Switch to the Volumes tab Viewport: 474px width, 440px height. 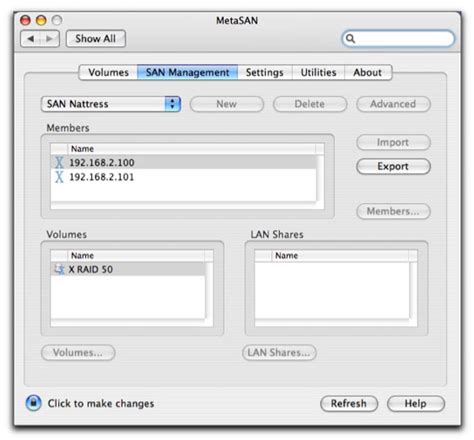click(108, 72)
